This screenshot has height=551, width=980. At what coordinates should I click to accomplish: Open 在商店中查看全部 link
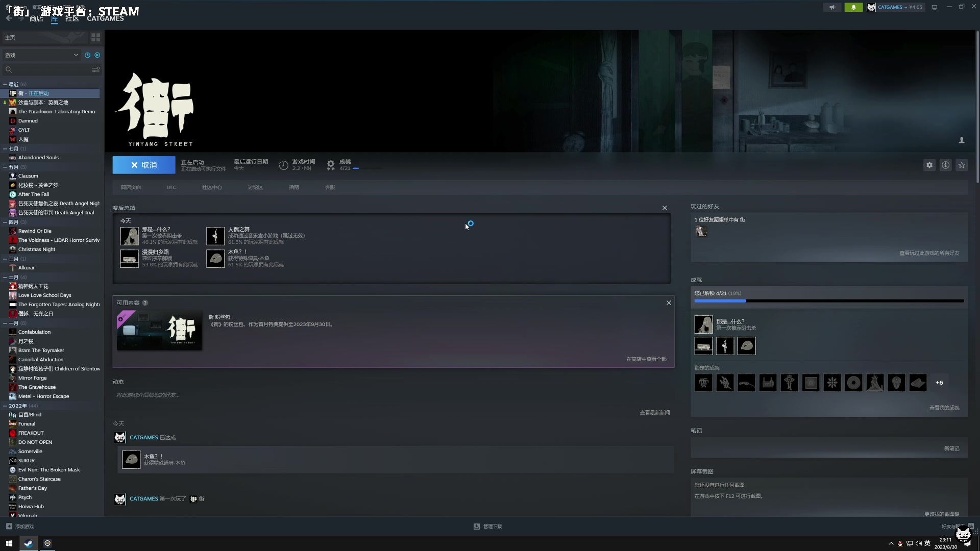click(x=646, y=359)
